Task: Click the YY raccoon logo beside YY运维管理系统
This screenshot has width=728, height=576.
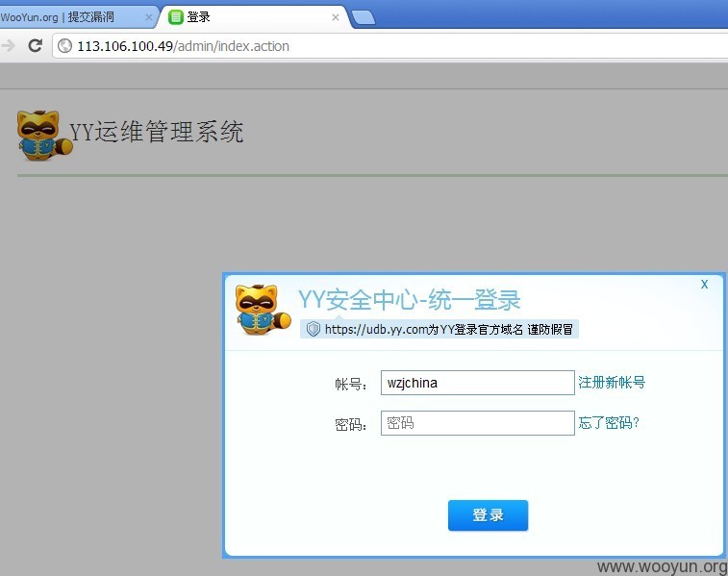Action: pyautogui.click(x=43, y=135)
